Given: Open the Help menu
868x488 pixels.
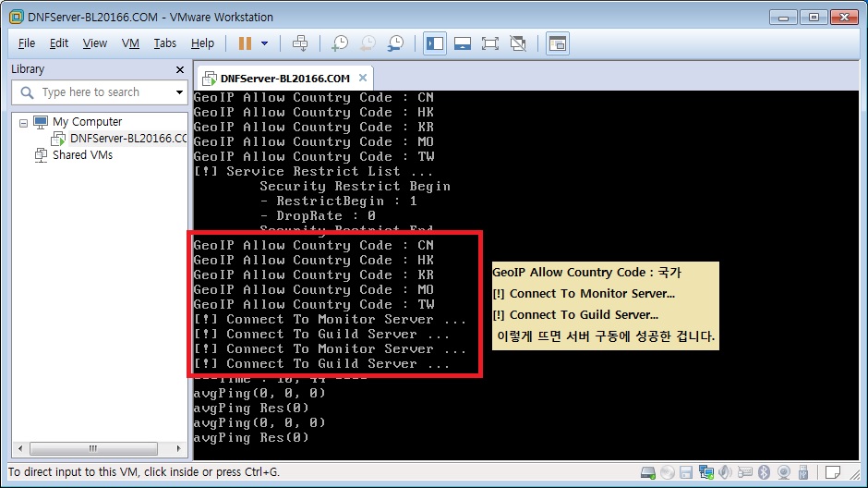Looking at the screenshot, I should coord(202,43).
